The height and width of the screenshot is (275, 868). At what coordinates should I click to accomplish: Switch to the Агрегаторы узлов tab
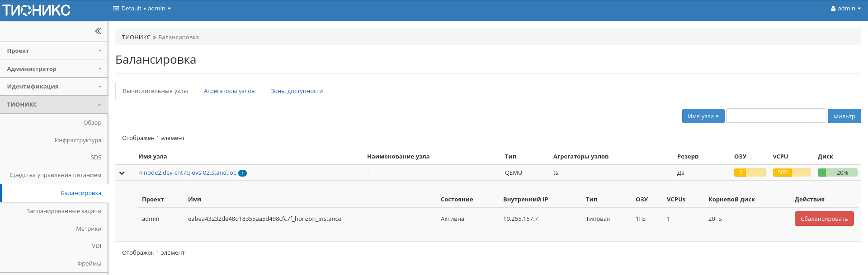point(229,91)
